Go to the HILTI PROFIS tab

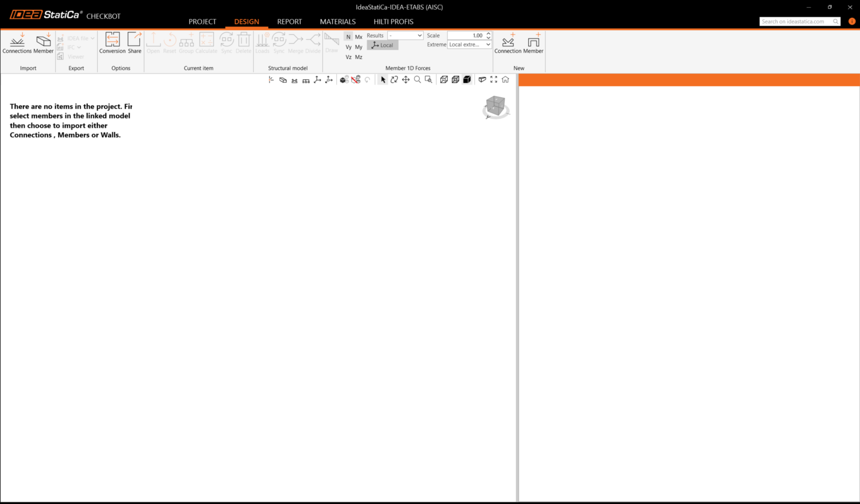393,22
